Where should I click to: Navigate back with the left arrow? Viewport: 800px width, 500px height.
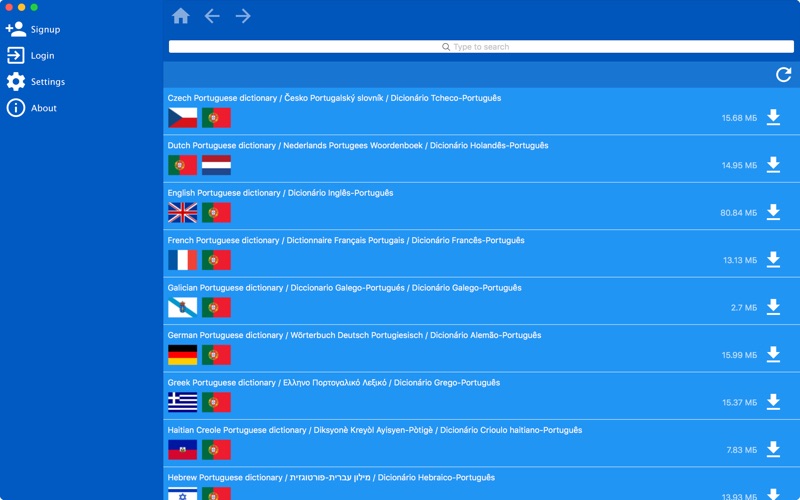(x=212, y=16)
